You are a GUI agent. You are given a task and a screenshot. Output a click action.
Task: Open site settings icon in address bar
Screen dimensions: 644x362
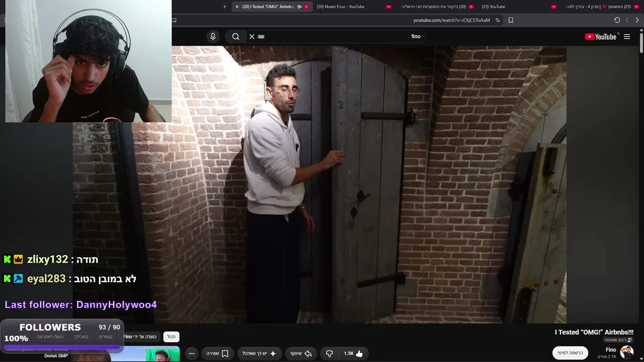coord(498,20)
